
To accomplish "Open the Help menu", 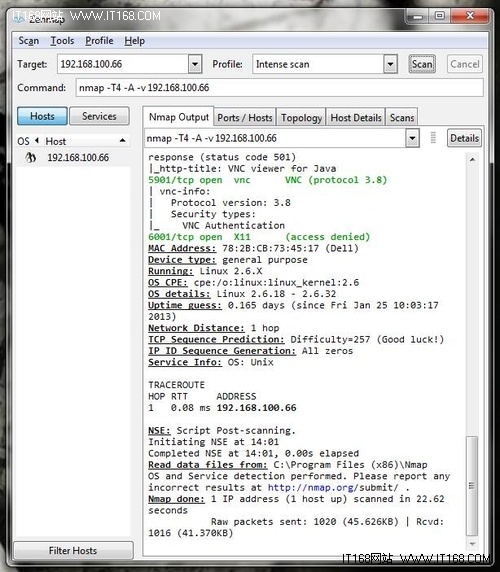I will click(135, 41).
